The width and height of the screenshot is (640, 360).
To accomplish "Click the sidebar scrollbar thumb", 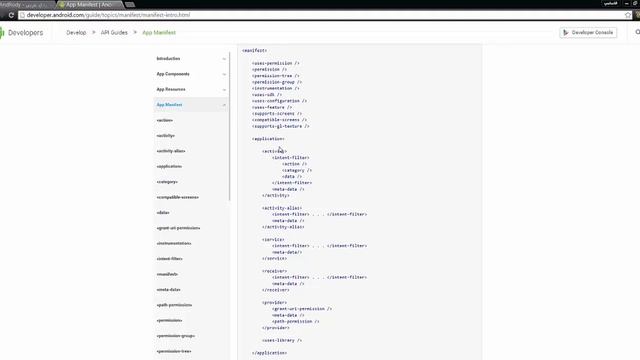I will 230,127.
